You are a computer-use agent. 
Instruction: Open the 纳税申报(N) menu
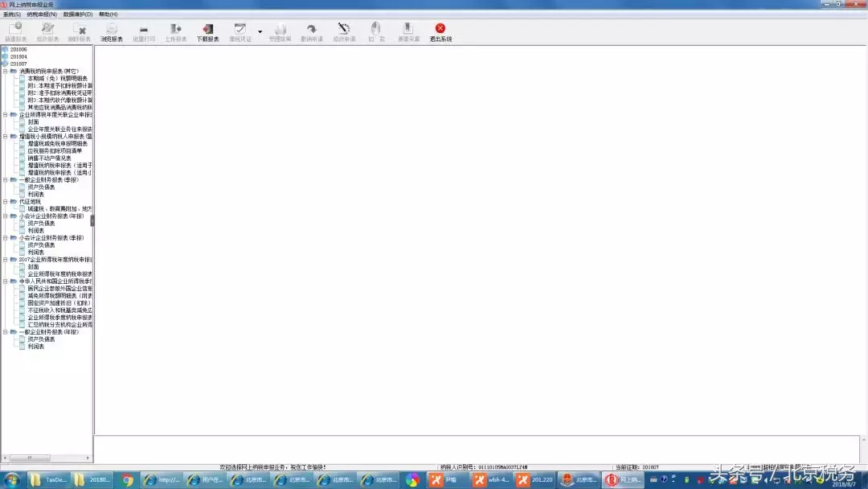click(42, 14)
